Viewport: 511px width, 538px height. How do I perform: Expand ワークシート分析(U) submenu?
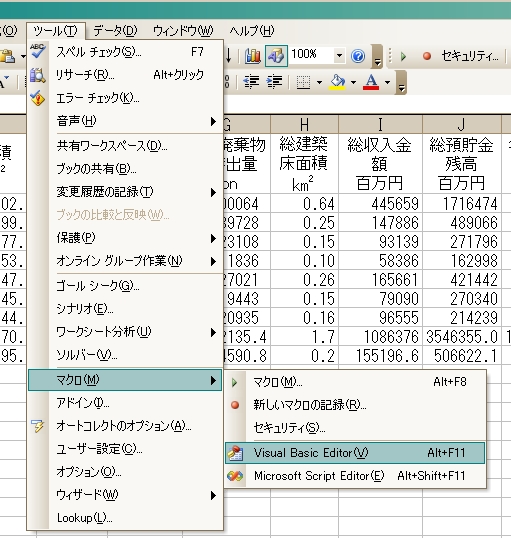pyautogui.click(x=125, y=332)
